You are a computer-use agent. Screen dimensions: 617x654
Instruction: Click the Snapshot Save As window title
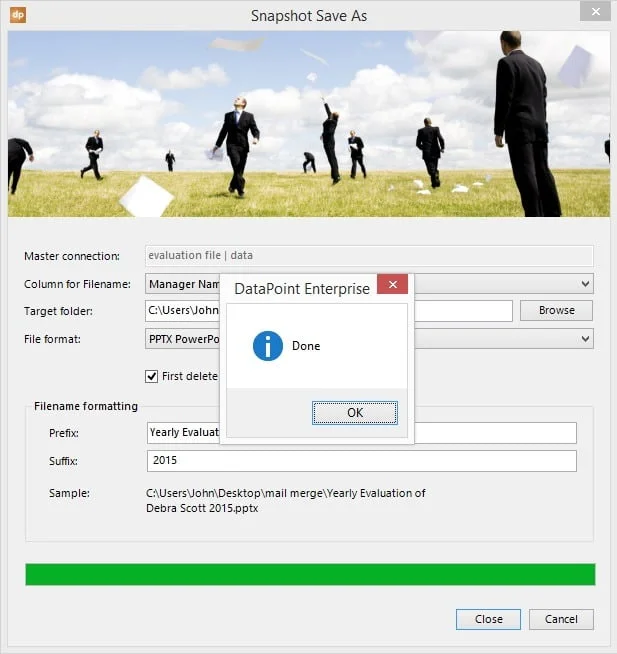[x=308, y=15]
